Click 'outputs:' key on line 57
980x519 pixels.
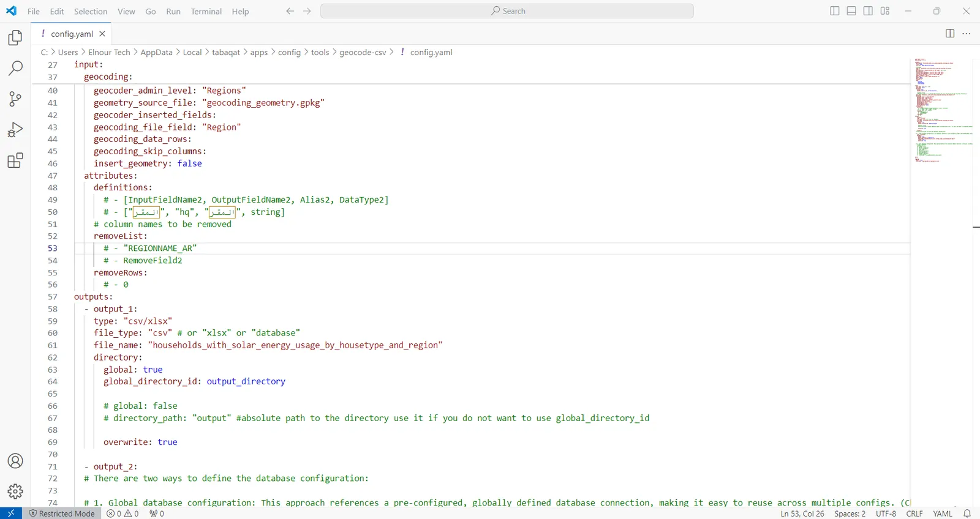pyautogui.click(x=94, y=297)
